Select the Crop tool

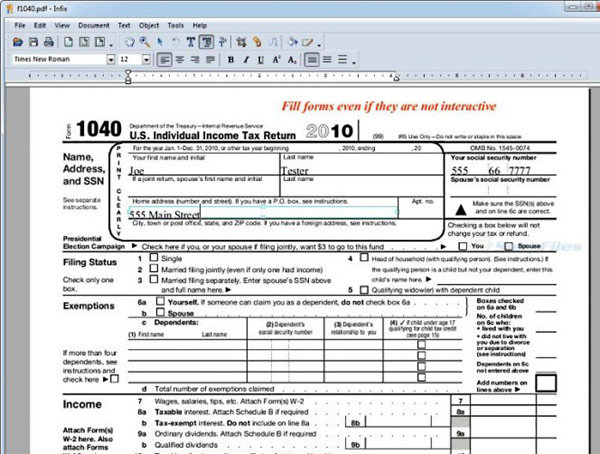tap(241, 42)
